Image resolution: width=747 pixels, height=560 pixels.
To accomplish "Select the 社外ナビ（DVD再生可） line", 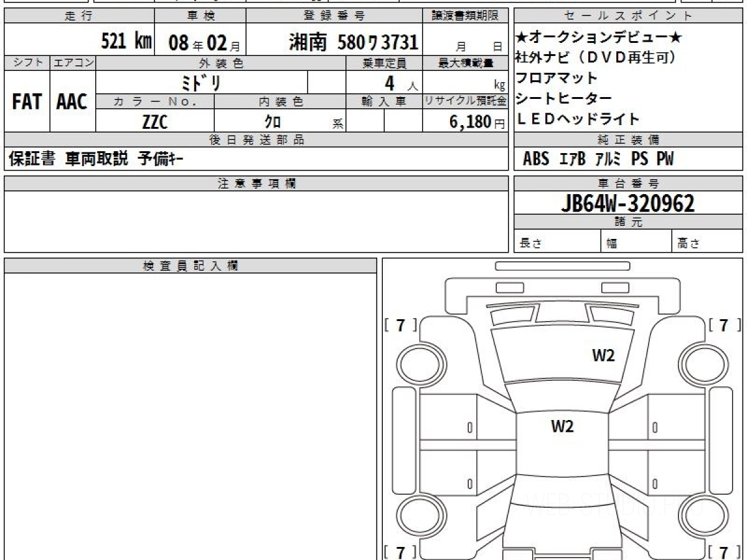I will 596,57.
